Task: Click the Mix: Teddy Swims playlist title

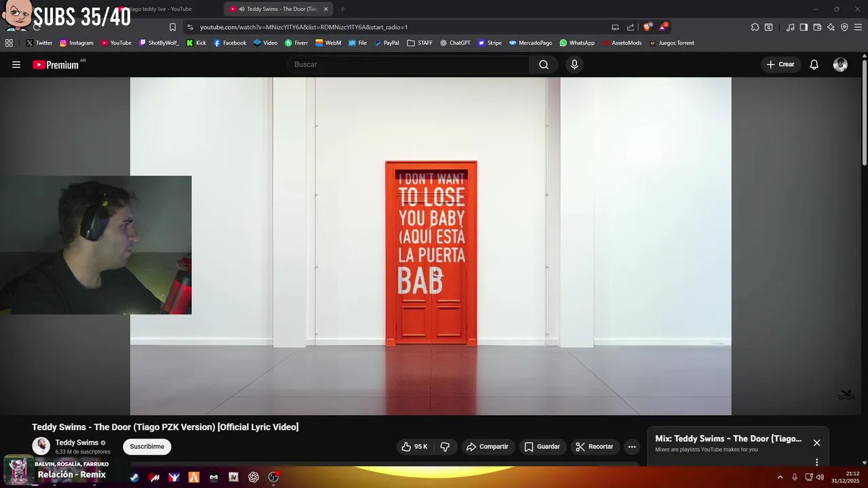Action: click(728, 439)
